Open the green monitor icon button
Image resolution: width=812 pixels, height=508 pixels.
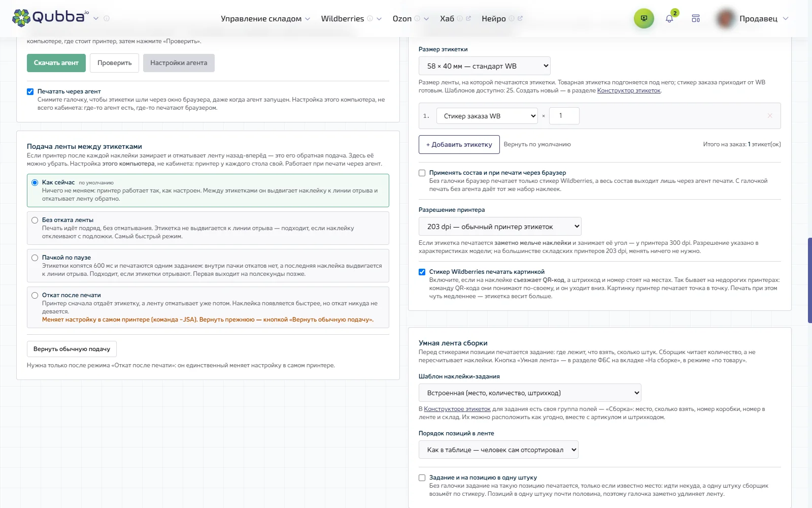pyautogui.click(x=644, y=18)
